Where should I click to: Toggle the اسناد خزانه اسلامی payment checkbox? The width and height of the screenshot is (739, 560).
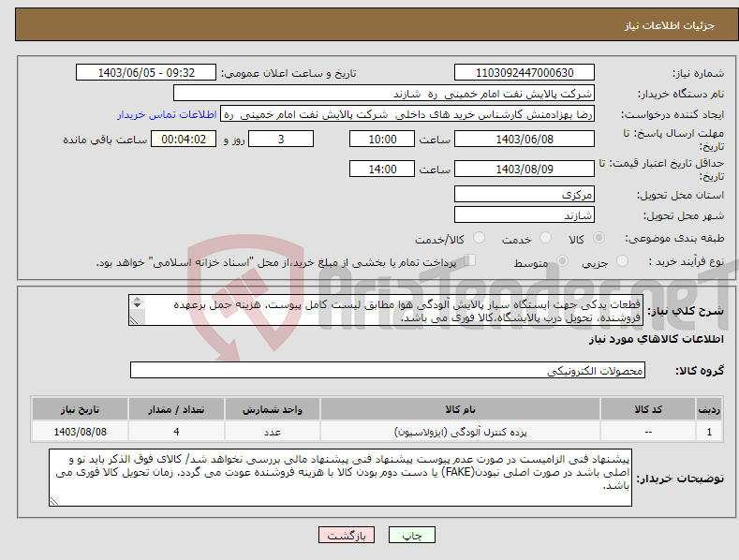point(469,260)
